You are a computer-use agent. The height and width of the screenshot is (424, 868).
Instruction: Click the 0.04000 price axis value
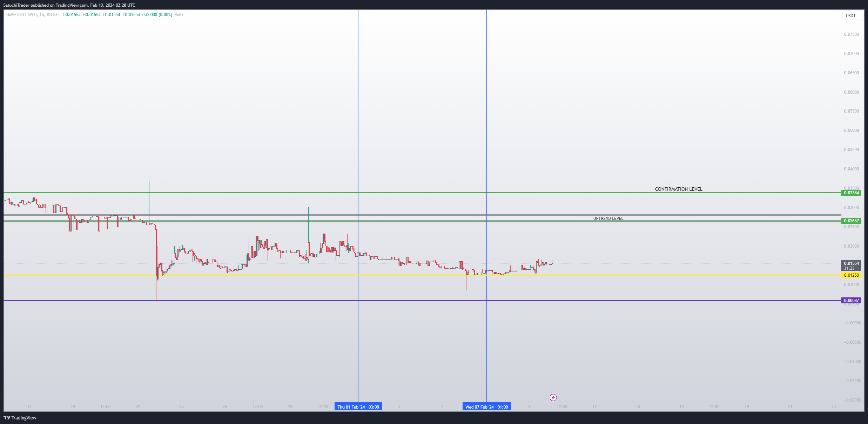tap(852, 169)
